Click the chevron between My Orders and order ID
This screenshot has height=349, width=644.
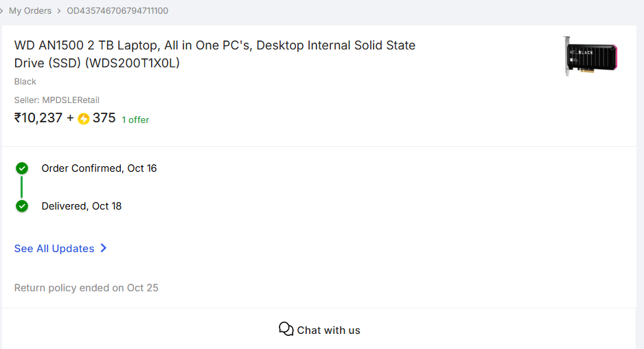pyautogui.click(x=59, y=11)
